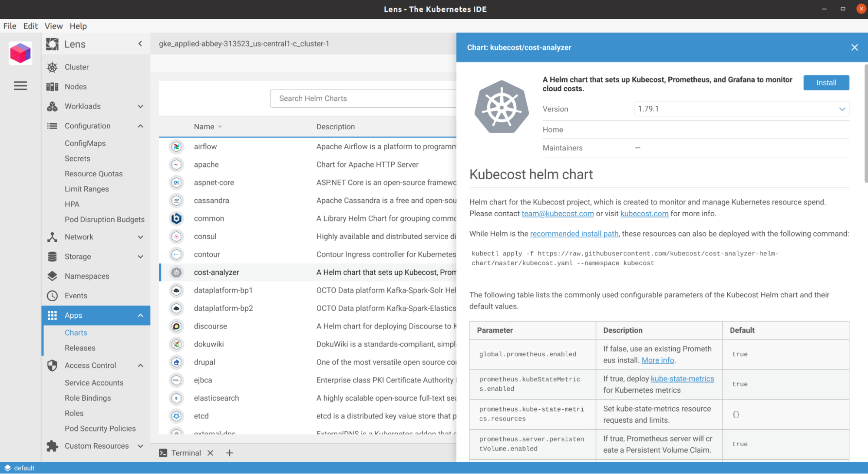The image size is (868, 474).
Task: Expand the Workloads section
Action: coord(140,106)
